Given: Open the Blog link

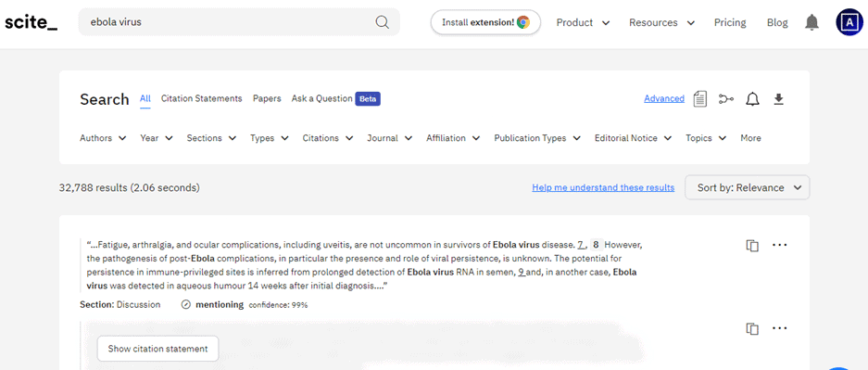Looking at the screenshot, I should click(x=777, y=22).
